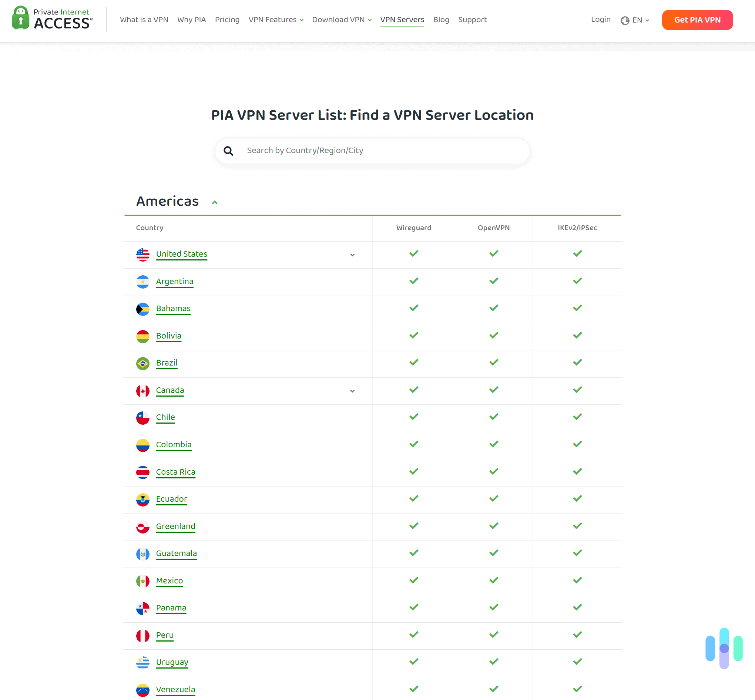755x700 pixels.
Task: Click the Greenland flag icon
Action: click(143, 526)
